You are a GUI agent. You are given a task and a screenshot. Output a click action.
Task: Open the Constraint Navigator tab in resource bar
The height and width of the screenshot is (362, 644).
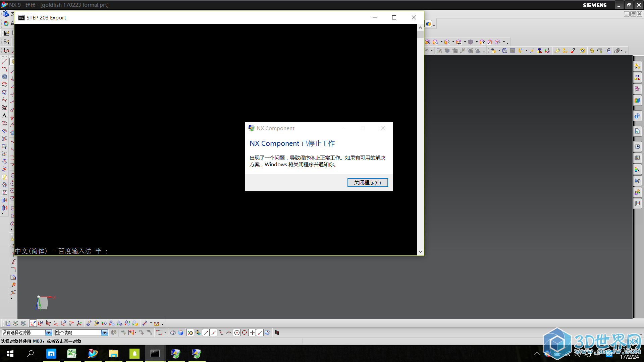637,78
